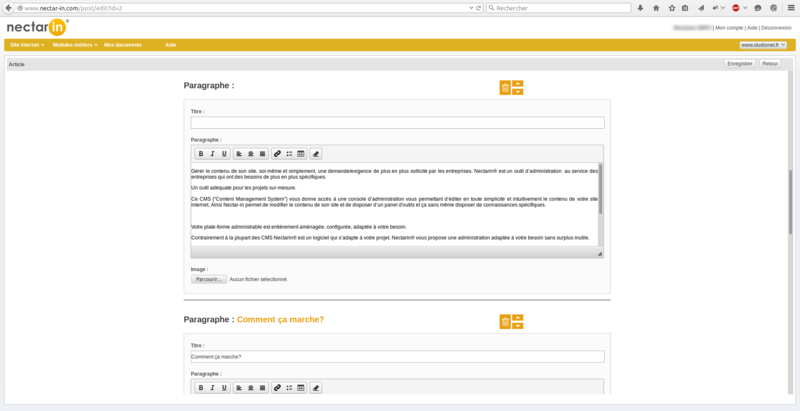Screen dimensions: 800x411
Task: Show bookmarks with the clipboard list icon
Action: tap(685, 8)
